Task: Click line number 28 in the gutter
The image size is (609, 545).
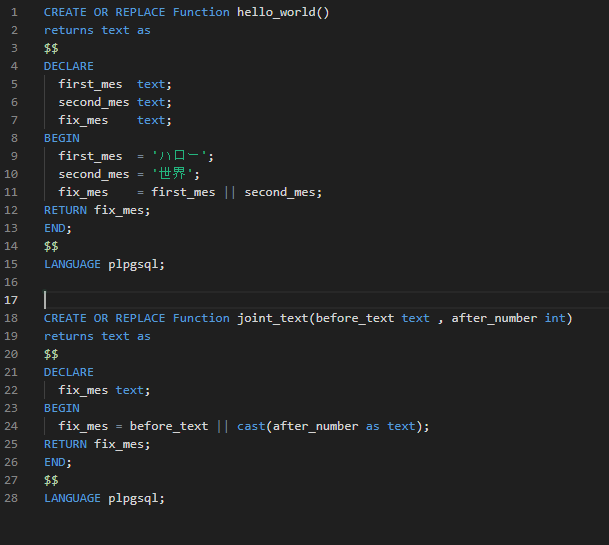Action: [12, 498]
